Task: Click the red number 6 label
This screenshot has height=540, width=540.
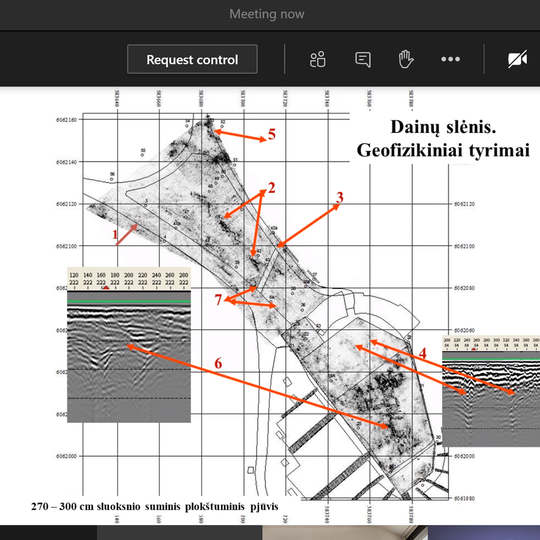Action: [218, 363]
